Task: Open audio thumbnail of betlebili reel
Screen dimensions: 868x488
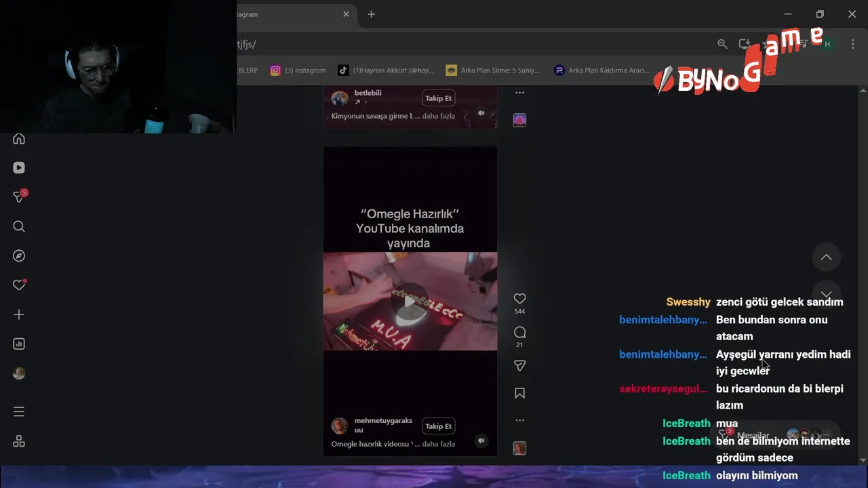Action: (519, 120)
